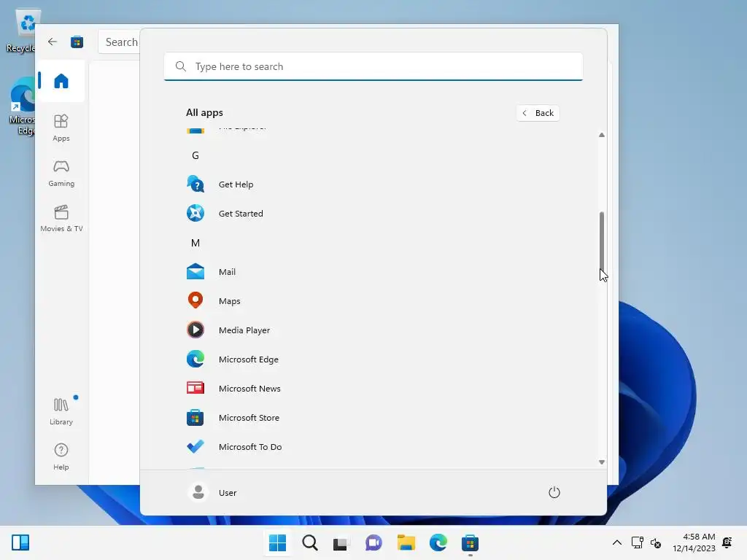Open Movies & TV section in Store

tap(61, 218)
